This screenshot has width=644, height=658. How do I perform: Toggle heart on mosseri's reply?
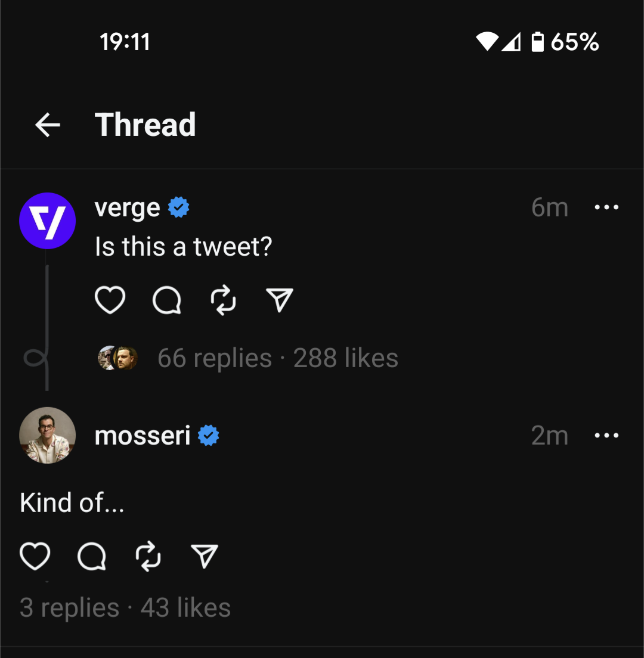coord(35,557)
